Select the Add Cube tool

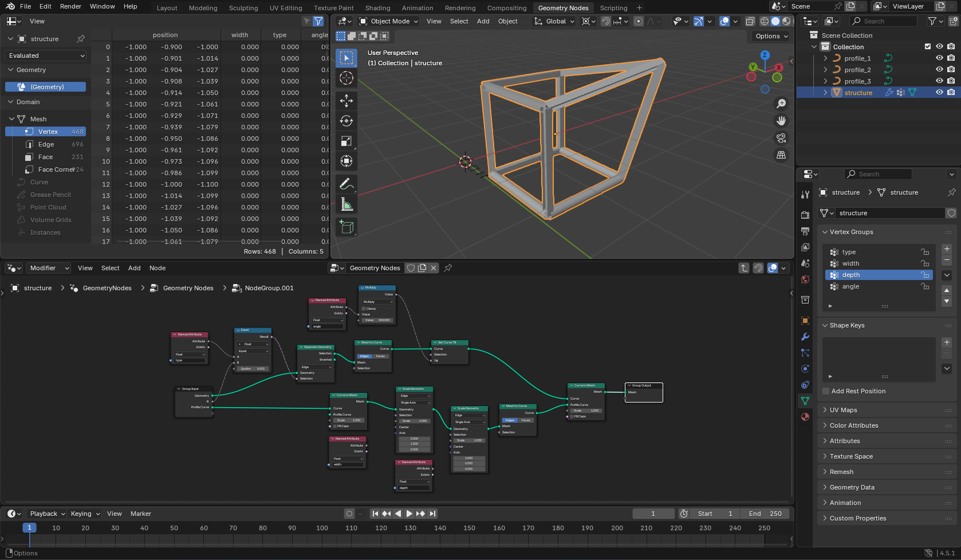346,227
